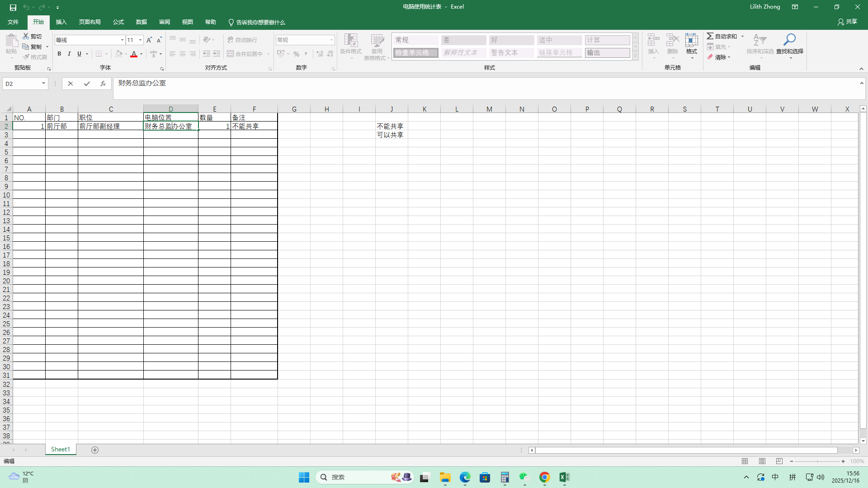Click the Center align text icon
This screenshot has width=868, height=488.
coord(183,54)
